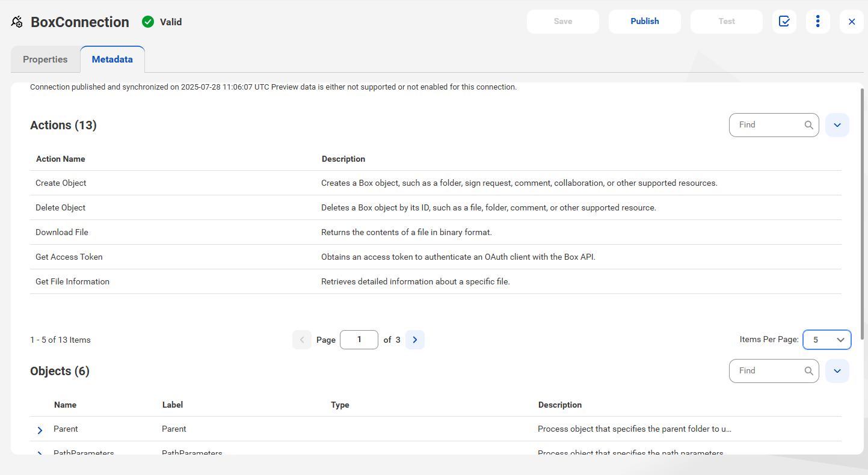Select the Metadata tab
The width and height of the screenshot is (868, 475).
112,60
